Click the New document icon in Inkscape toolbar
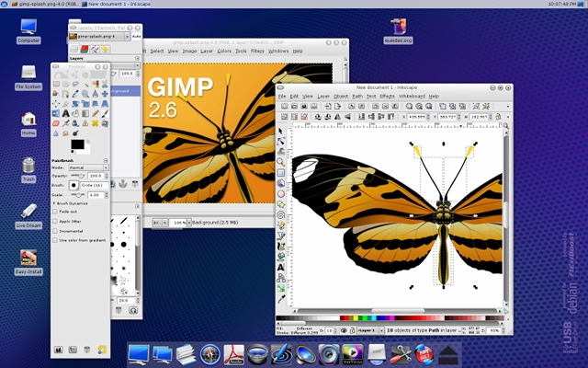588x368 pixels. coord(284,107)
